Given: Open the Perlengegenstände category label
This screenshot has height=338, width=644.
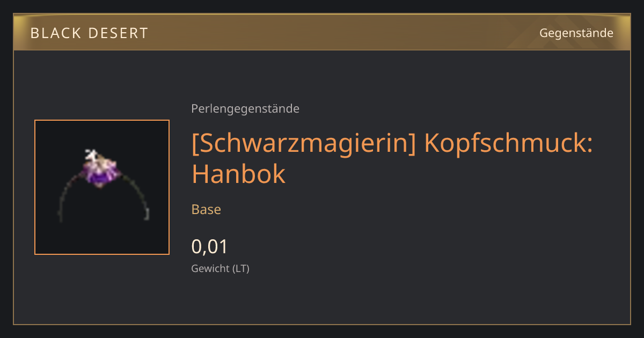Looking at the screenshot, I should [245, 109].
